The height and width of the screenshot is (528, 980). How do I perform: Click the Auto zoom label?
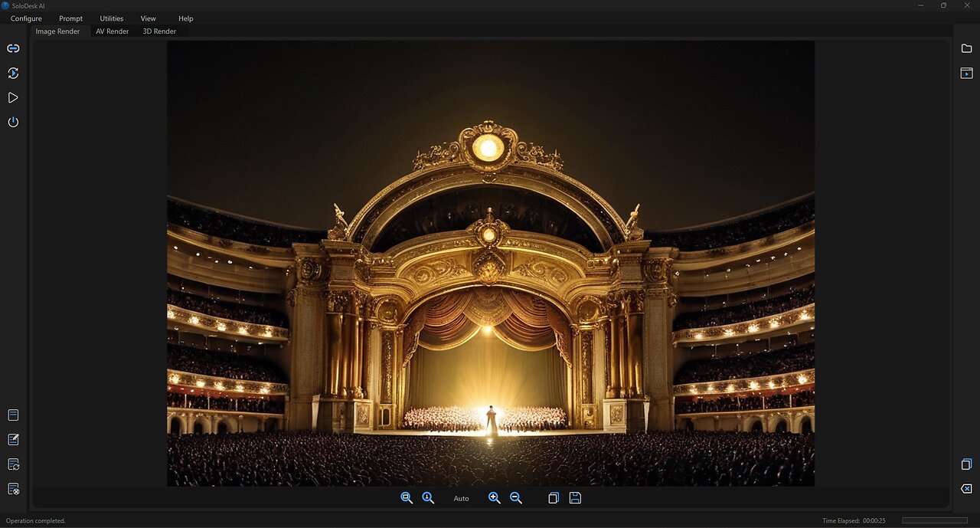tap(461, 498)
